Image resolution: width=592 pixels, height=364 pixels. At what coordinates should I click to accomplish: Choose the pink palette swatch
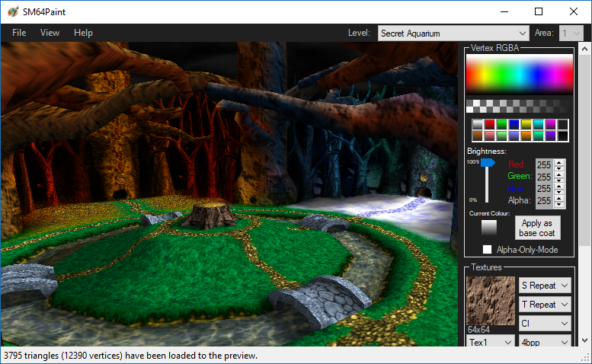[490, 136]
